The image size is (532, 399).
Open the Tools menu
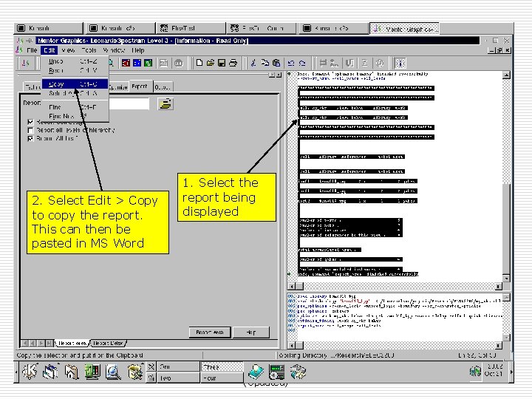[x=89, y=50]
